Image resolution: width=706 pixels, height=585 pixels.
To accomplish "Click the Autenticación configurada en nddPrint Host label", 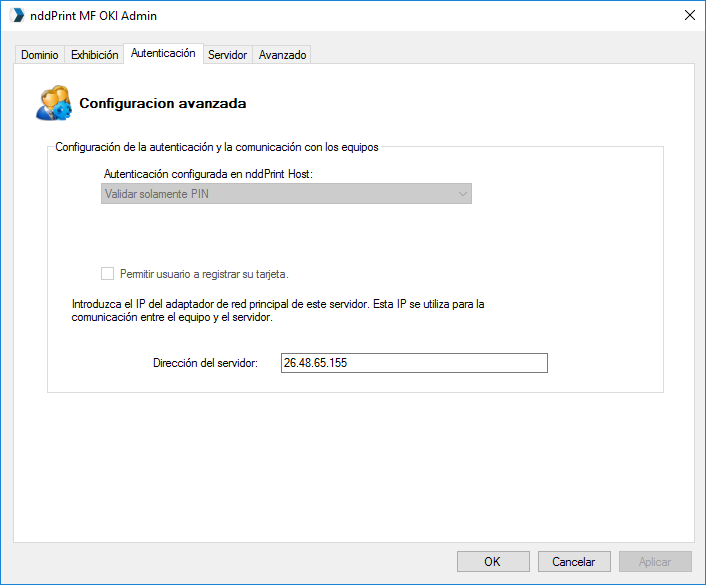I will tap(208, 174).
